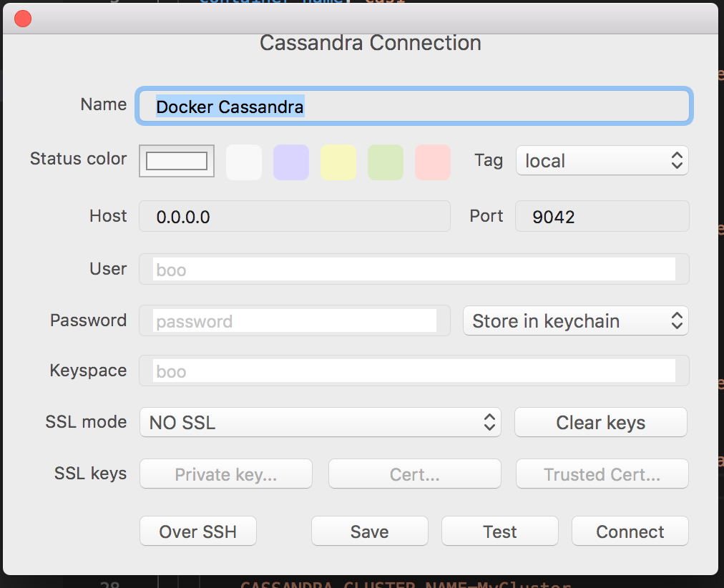The image size is (724, 588).
Task: Focus the Password input field
Action: coord(295,320)
